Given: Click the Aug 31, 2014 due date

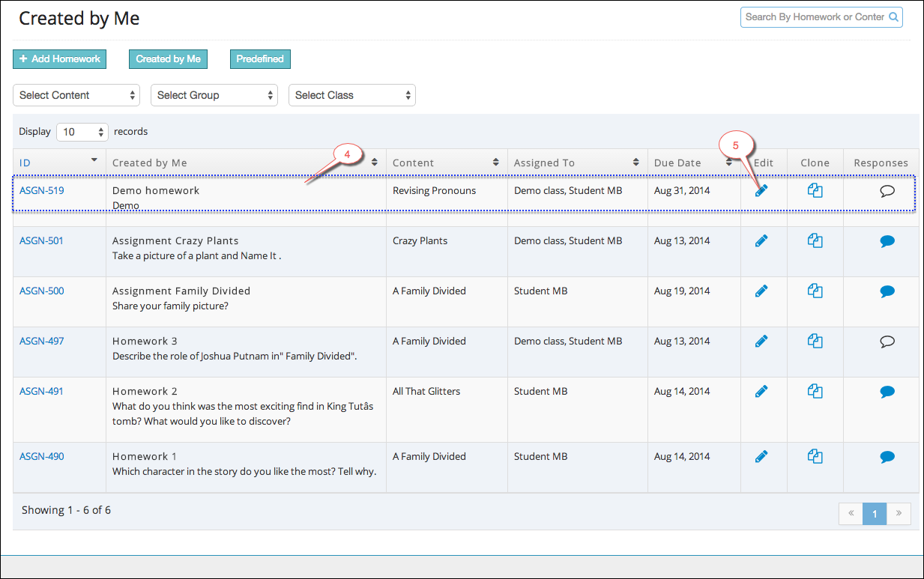Looking at the screenshot, I should [x=682, y=190].
